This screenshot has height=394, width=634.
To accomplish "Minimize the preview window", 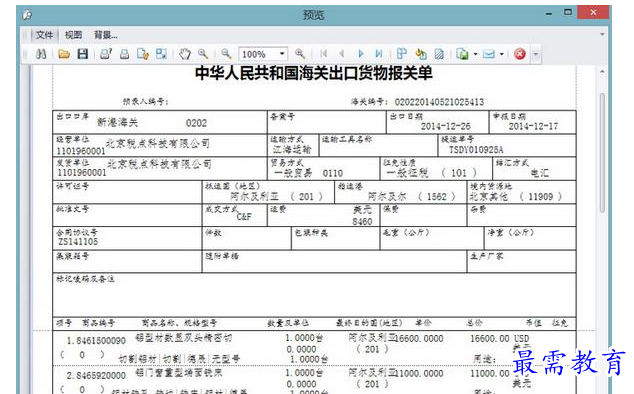I will tap(549, 13).
